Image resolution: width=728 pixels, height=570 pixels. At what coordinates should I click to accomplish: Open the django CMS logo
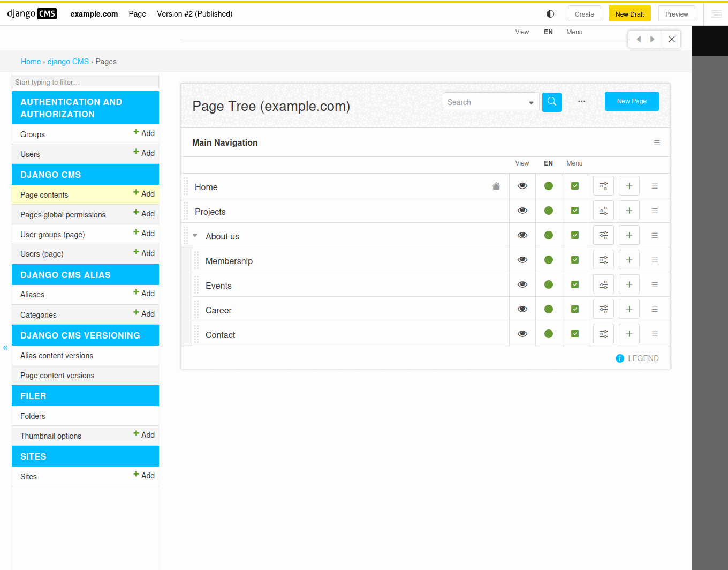[x=32, y=13]
